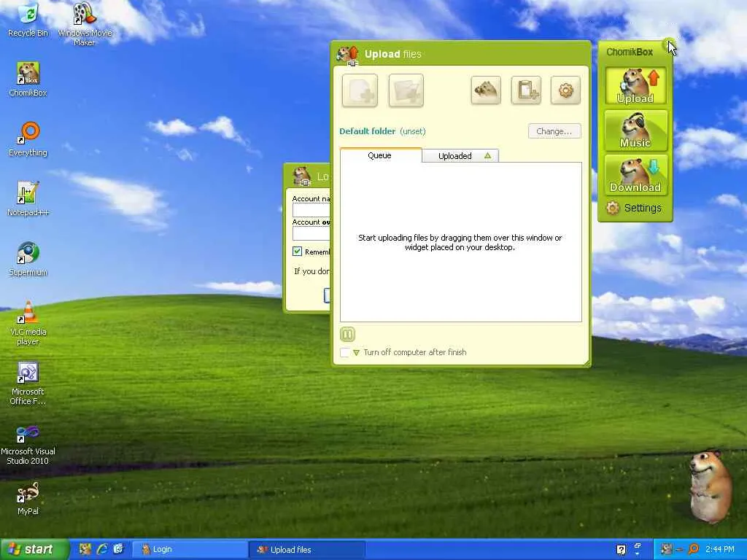Click the hamster mascot on the desktop
Image resolution: width=747 pixels, height=560 pixels.
[709, 486]
